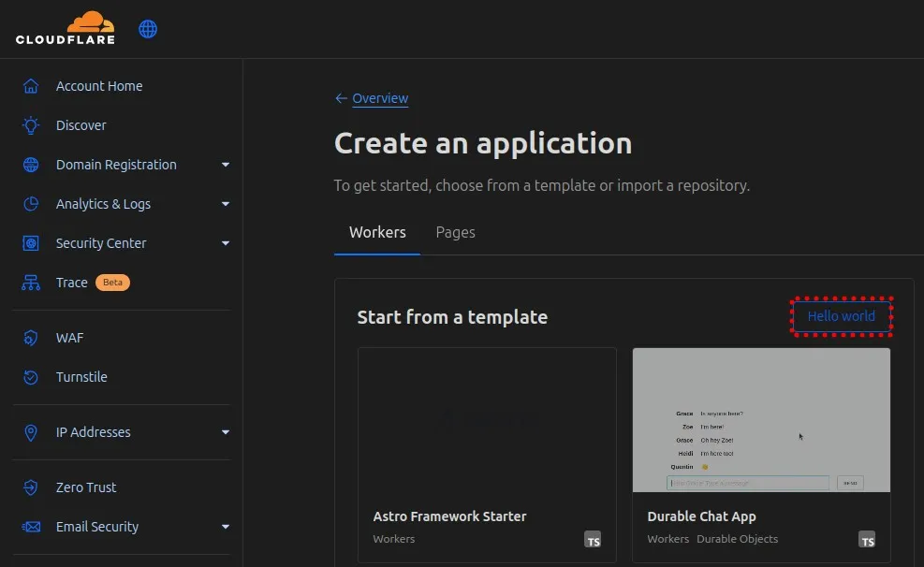Screen dimensions: 924x567
Task: Expand the Domain Registration submenu arrow
Action: tap(225, 165)
